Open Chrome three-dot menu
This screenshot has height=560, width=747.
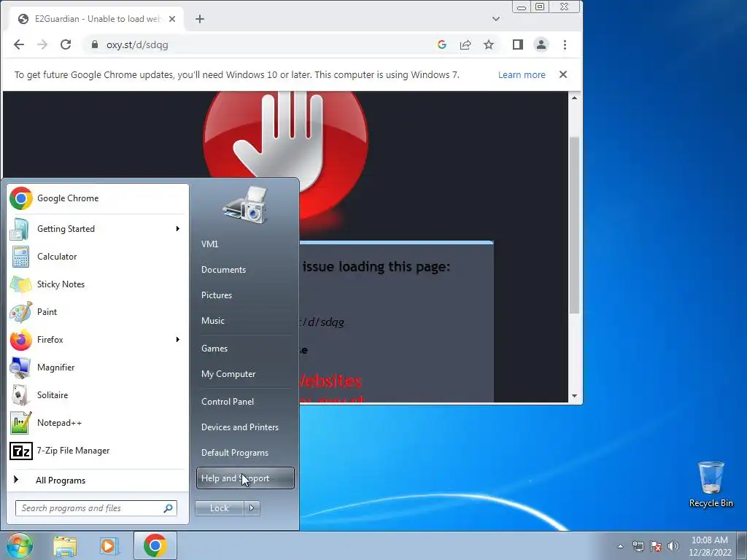(x=565, y=44)
